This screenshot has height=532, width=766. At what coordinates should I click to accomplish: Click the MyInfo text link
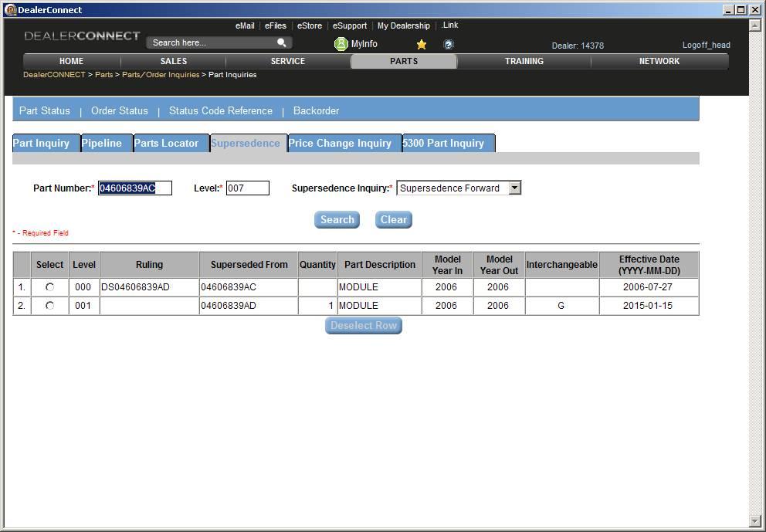(x=364, y=44)
